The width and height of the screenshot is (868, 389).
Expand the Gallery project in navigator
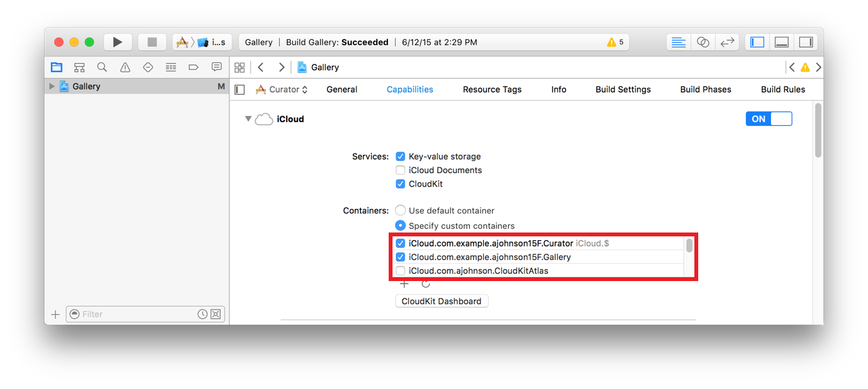tap(52, 86)
